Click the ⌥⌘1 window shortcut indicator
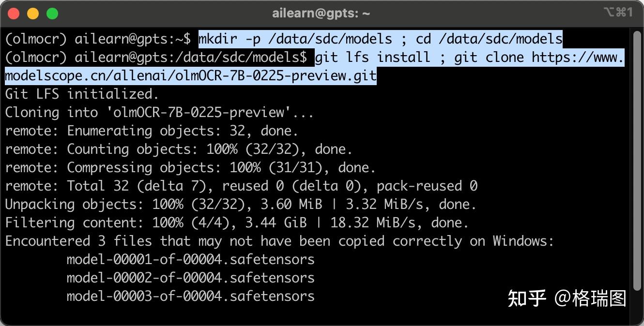Screen dimensions: 644x326 click(618, 13)
